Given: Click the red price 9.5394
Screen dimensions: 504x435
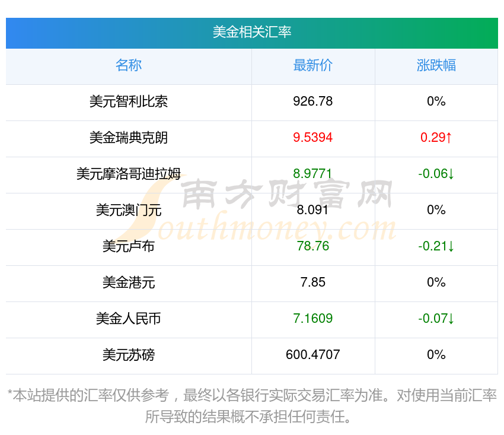Looking at the screenshot, I should click(312, 138).
